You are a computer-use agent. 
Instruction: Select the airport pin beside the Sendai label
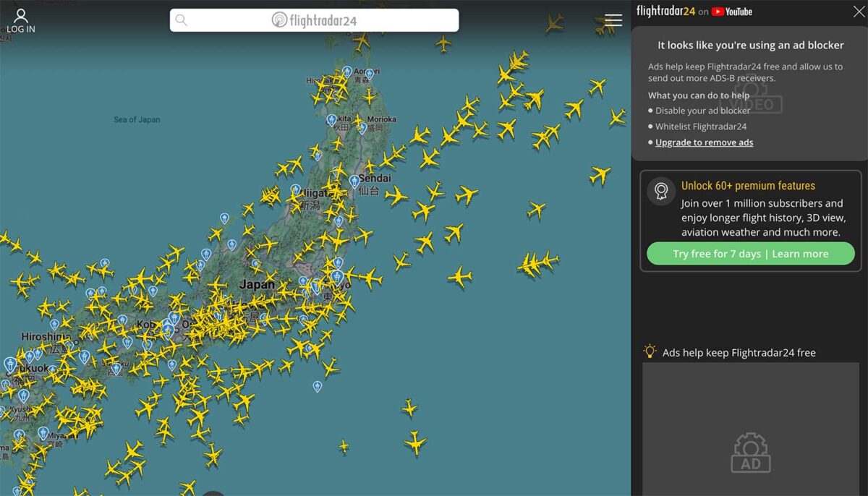click(354, 181)
